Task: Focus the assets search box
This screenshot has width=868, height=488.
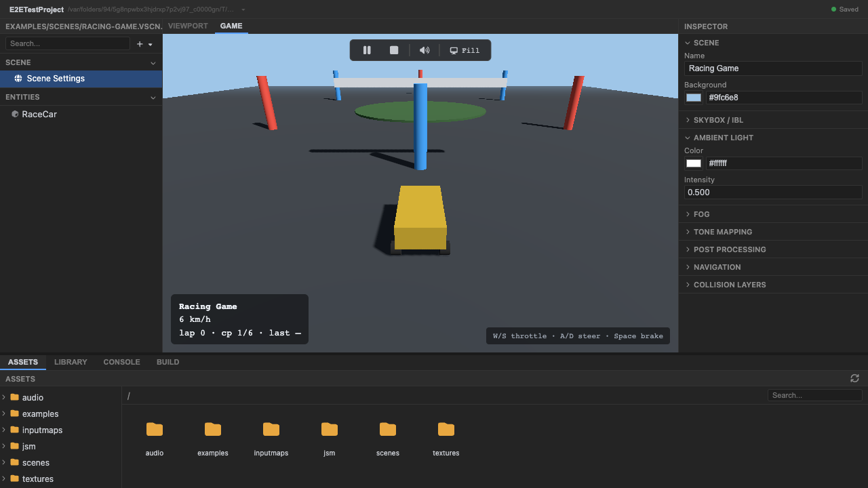Action: click(x=814, y=395)
